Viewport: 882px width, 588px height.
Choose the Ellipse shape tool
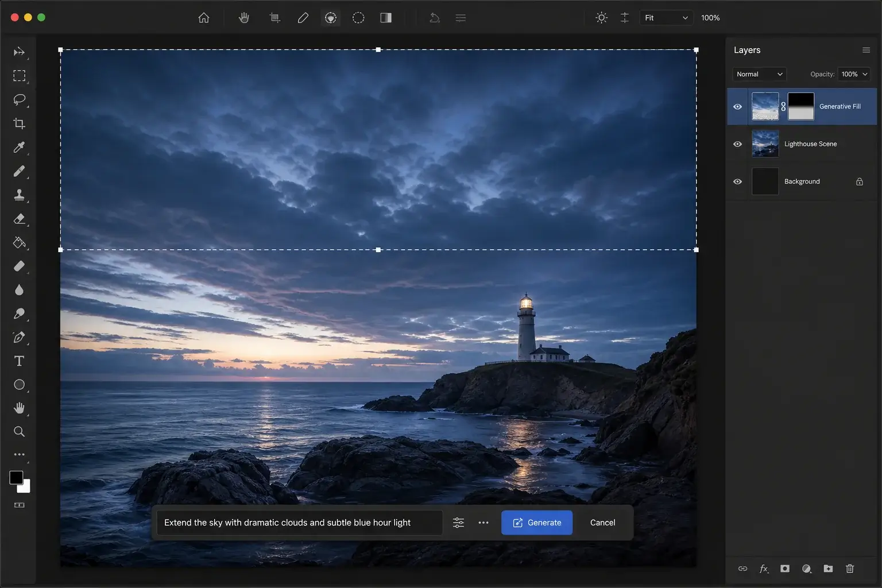point(20,385)
